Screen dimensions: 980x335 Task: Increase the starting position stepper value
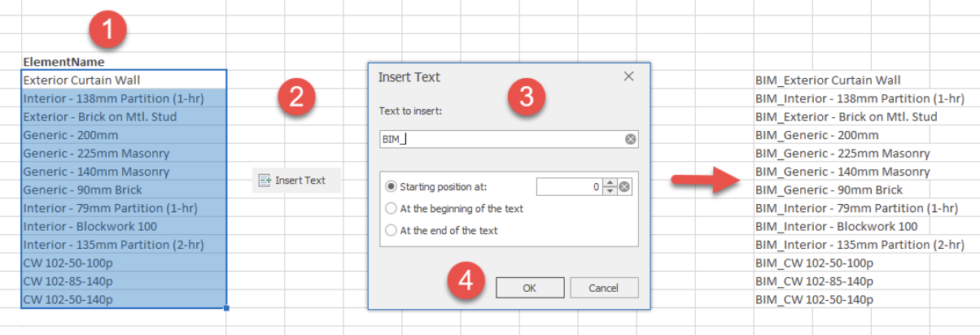[610, 184]
